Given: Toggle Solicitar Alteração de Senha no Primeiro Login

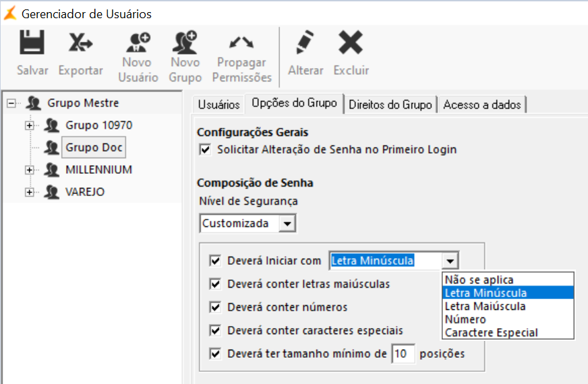Looking at the screenshot, I should pyautogui.click(x=206, y=150).
